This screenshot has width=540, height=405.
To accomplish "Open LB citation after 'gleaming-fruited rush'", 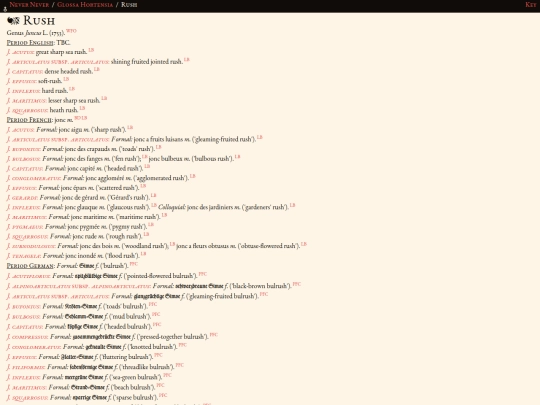I will click(x=260, y=137).
